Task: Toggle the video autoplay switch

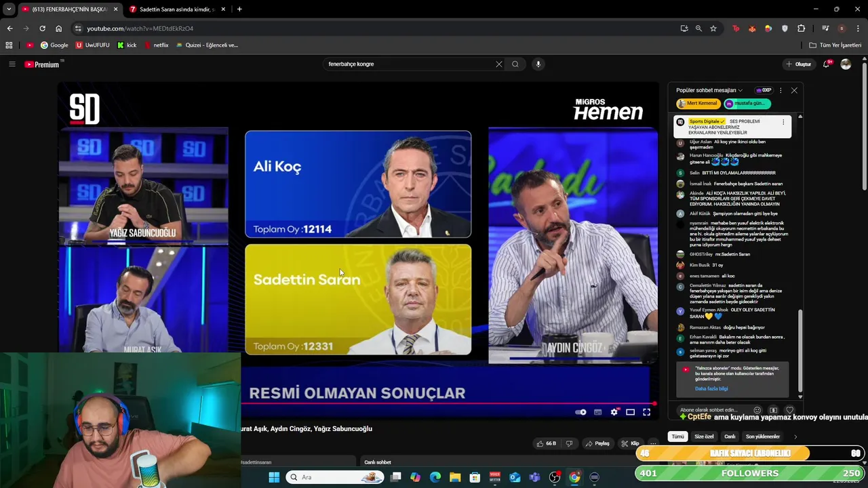Action: coord(580,412)
